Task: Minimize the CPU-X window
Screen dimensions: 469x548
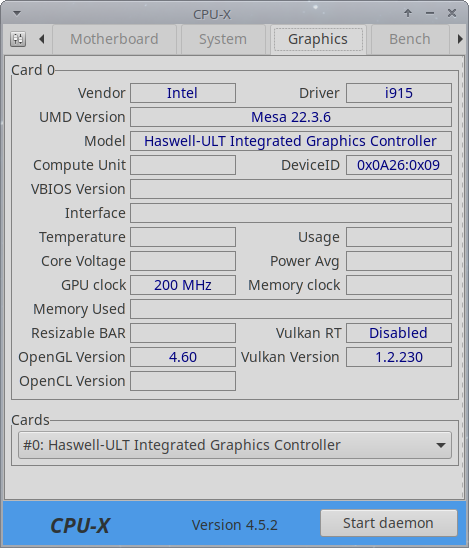Action: point(430,13)
